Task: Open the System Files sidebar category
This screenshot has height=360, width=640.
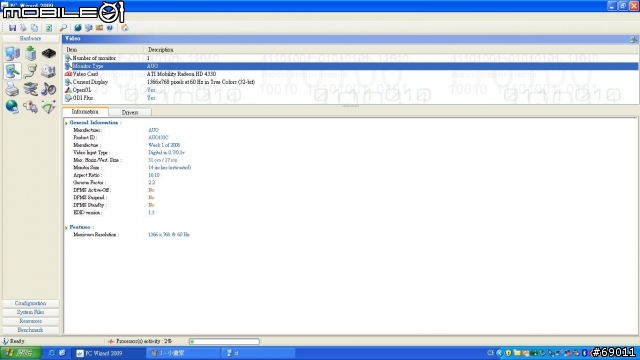Action: 31,312
